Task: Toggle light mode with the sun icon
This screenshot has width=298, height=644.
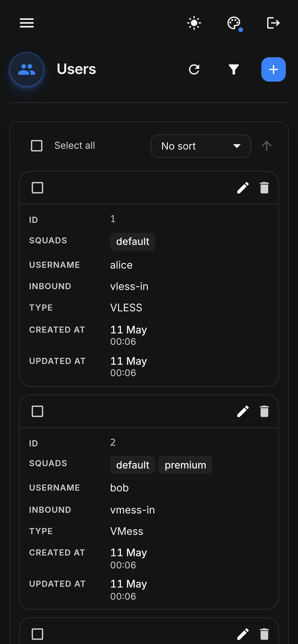Action: 194,23
